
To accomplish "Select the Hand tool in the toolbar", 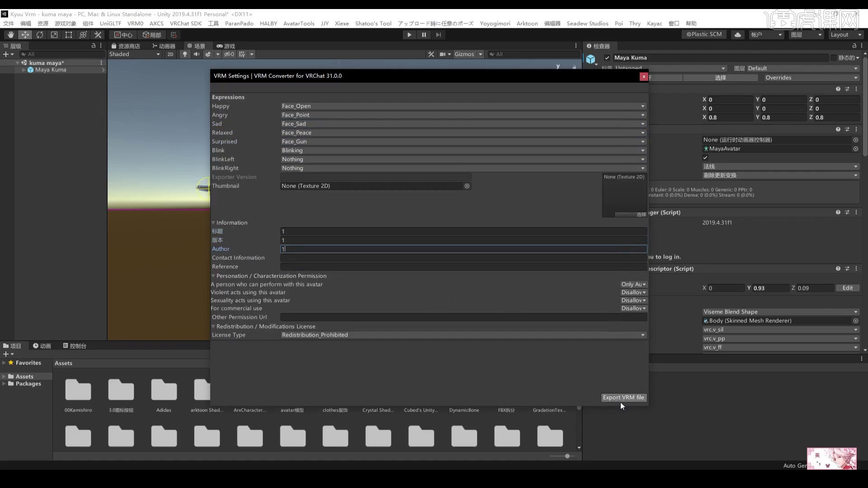I will pyautogui.click(x=10, y=35).
